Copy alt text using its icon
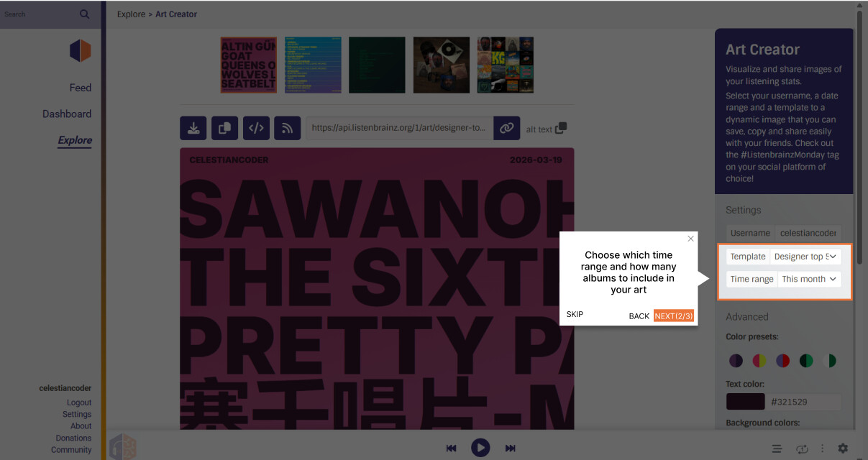This screenshot has height=460, width=868. (x=561, y=128)
